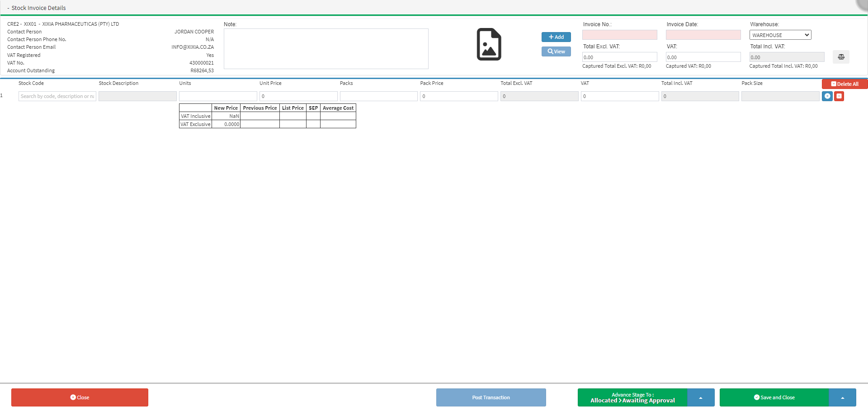
Task: Click supplier name XIXIA PHARMACEUTICAS (PTY) LTD
Action: click(80, 24)
